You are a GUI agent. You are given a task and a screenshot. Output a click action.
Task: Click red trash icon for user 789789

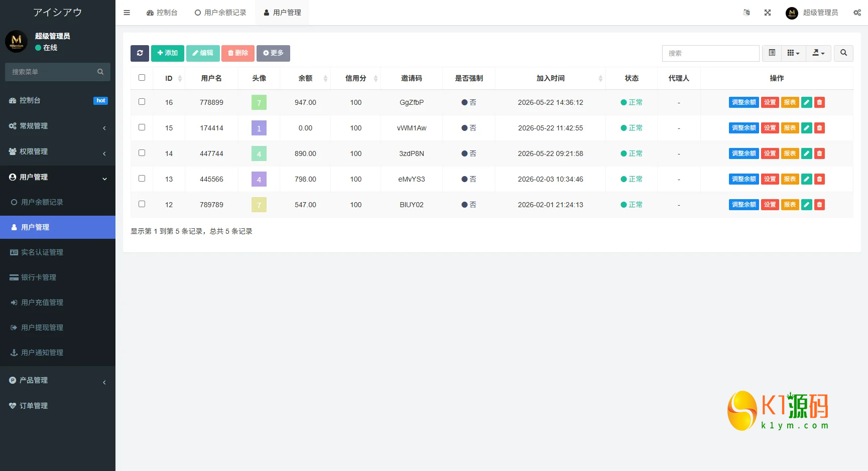(x=819, y=205)
